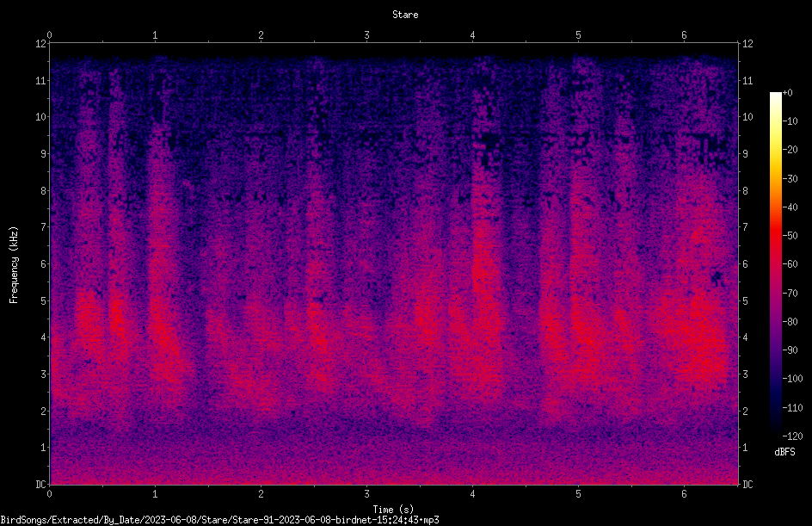
Task: Click the 'Stare' title above the spectrogram
Action: click(x=405, y=15)
